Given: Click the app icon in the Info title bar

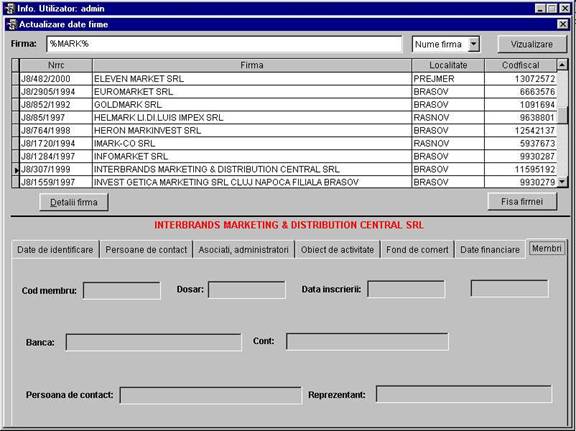Looking at the screenshot, I should 11,8.
